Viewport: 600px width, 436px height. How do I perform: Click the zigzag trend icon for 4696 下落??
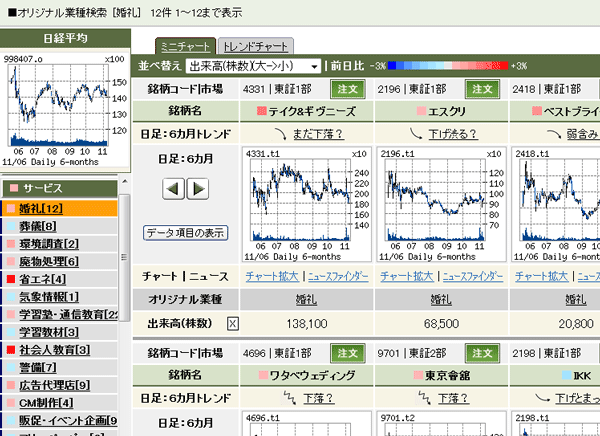[x=290, y=398]
